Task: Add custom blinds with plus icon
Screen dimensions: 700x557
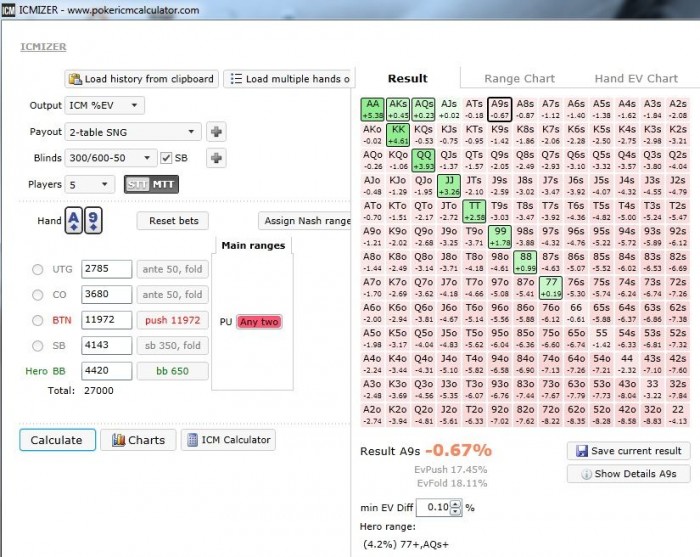Action: 216,158
